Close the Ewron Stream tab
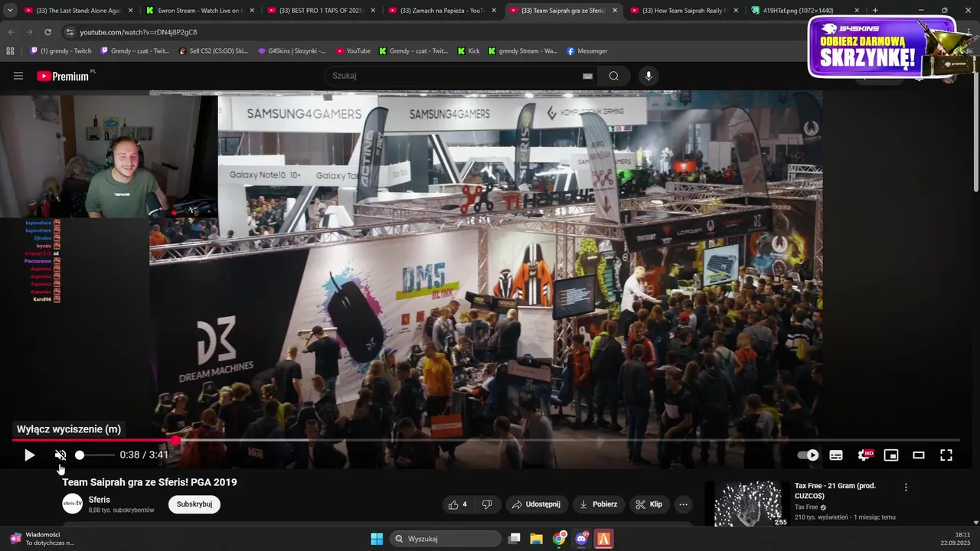The width and height of the screenshot is (980, 551). coord(251,11)
